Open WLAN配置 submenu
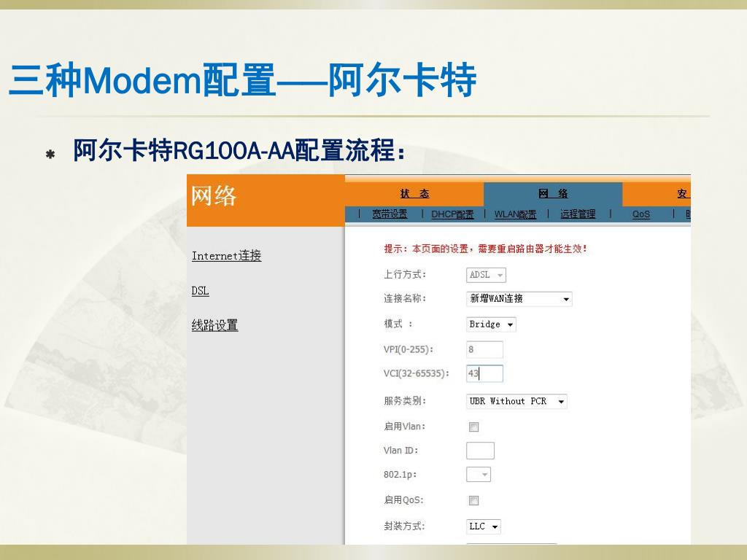Screen dimensions: 747x560 click(515, 214)
